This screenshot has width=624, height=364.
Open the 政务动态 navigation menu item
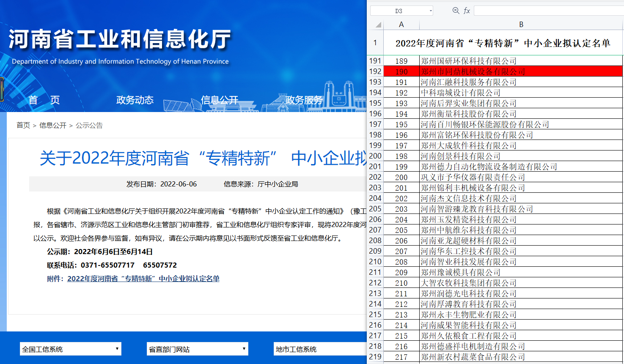pyautogui.click(x=135, y=100)
